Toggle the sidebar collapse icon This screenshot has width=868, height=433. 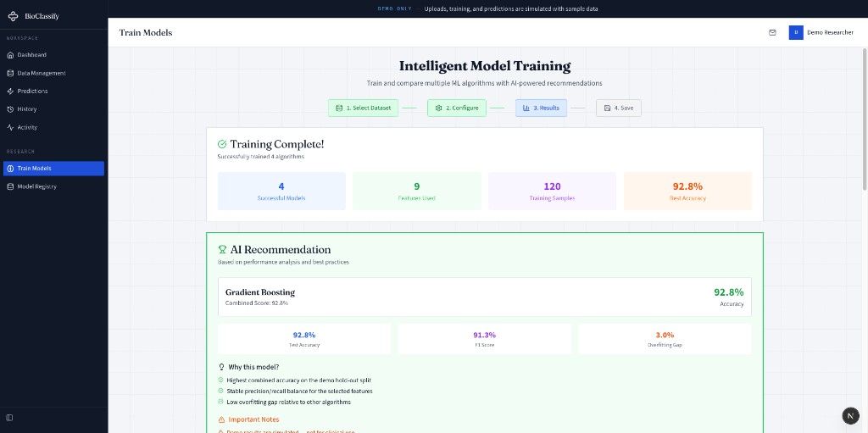tap(9, 418)
